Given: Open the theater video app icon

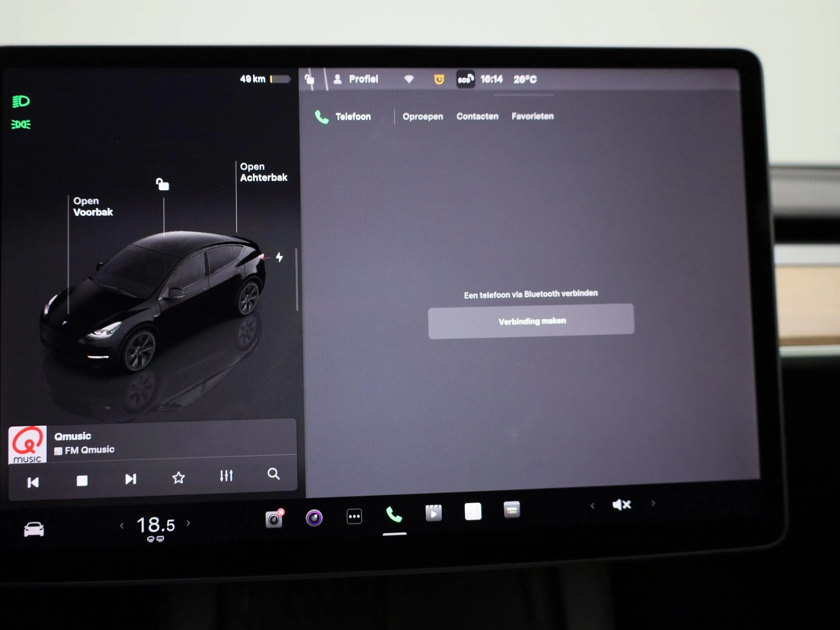Looking at the screenshot, I should tap(434, 513).
